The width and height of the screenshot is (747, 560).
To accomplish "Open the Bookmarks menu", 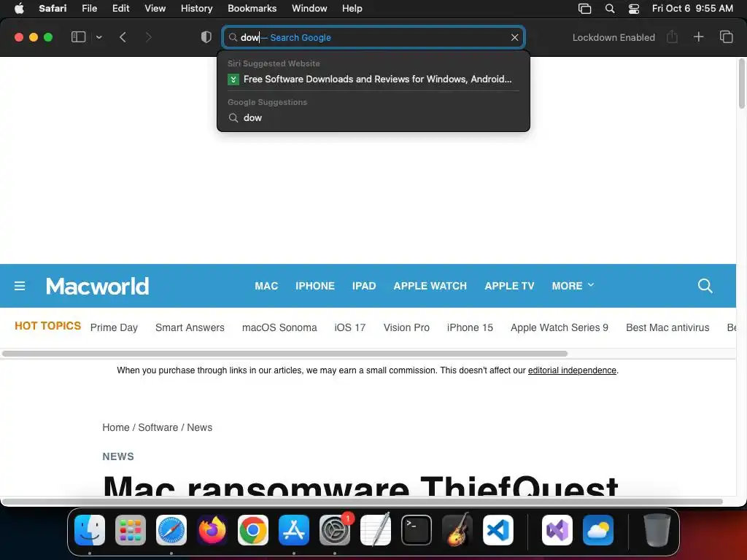I will coord(252,8).
